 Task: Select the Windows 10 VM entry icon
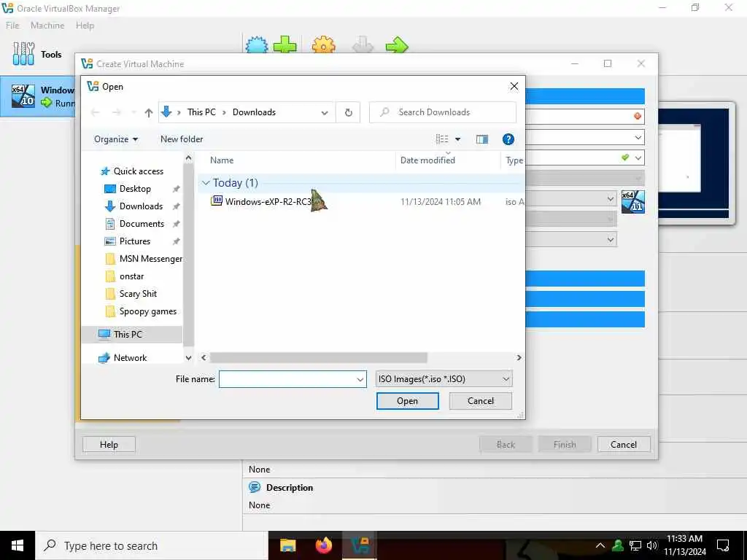[23, 96]
